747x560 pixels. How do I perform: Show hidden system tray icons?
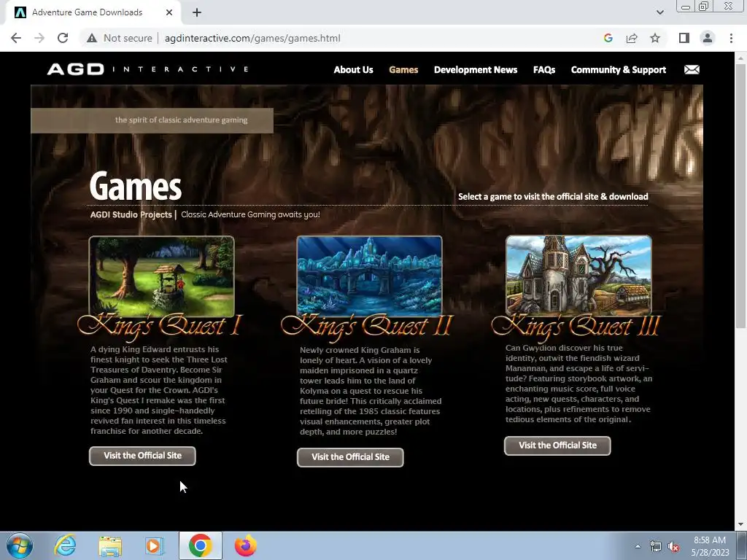[638, 546]
